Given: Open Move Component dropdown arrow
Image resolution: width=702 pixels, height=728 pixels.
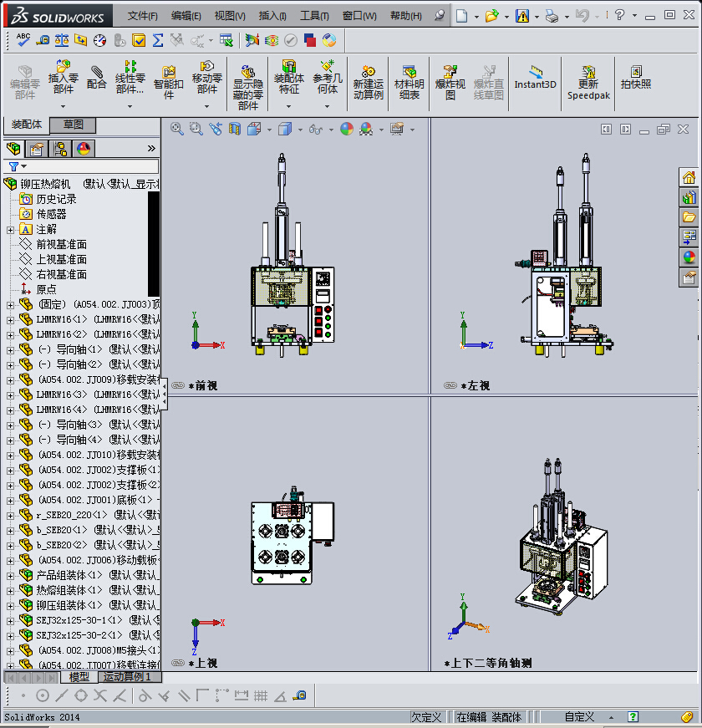Looking at the screenshot, I should 206,106.
